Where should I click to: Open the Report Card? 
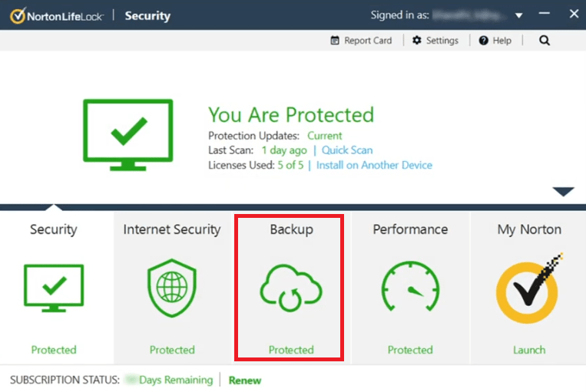pos(361,41)
